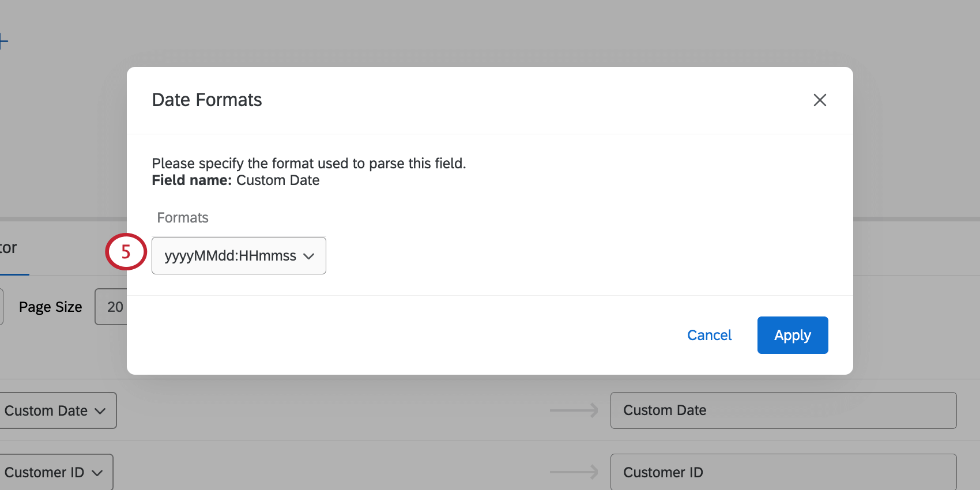Click the chevron inside the Formats dropdown
The width and height of the screenshot is (980, 490).
[x=309, y=256]
